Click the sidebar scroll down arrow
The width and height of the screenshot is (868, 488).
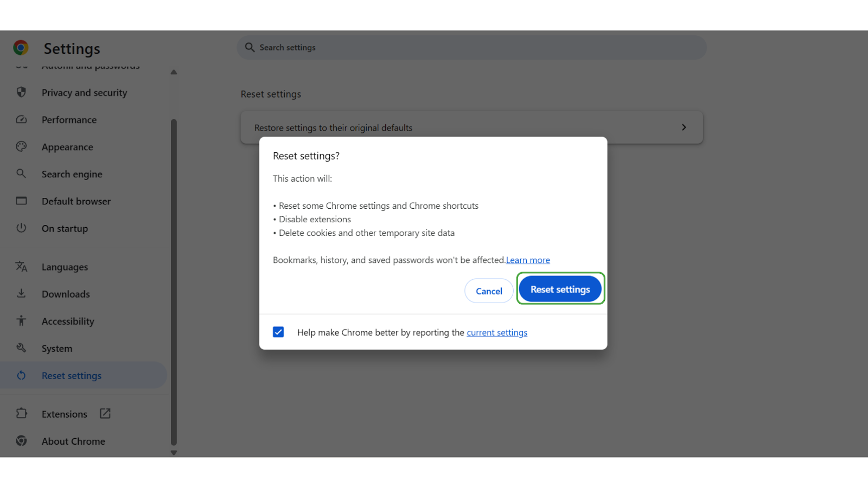174,453
